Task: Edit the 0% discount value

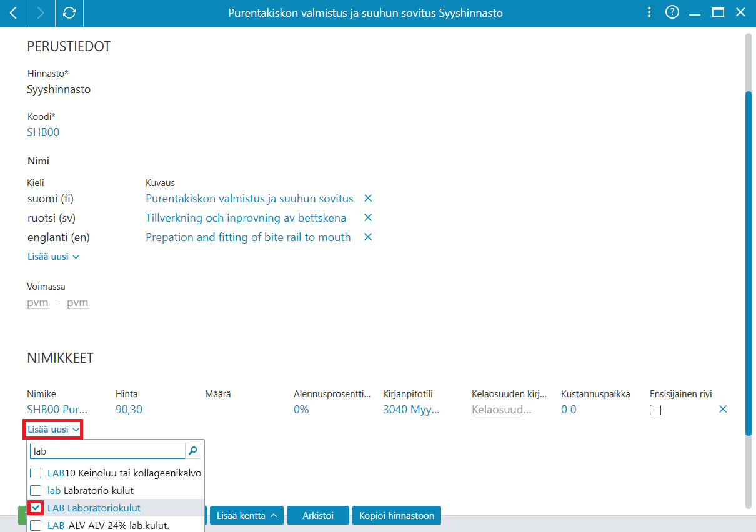Action: point(301,410)
